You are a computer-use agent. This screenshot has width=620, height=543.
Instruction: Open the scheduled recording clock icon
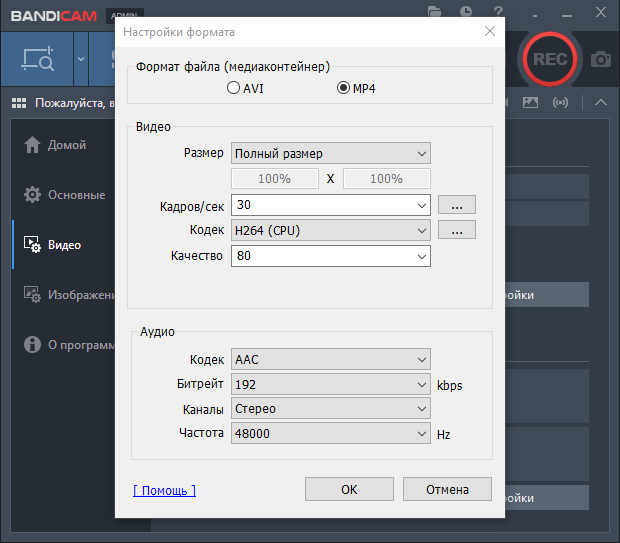[466, 11]
